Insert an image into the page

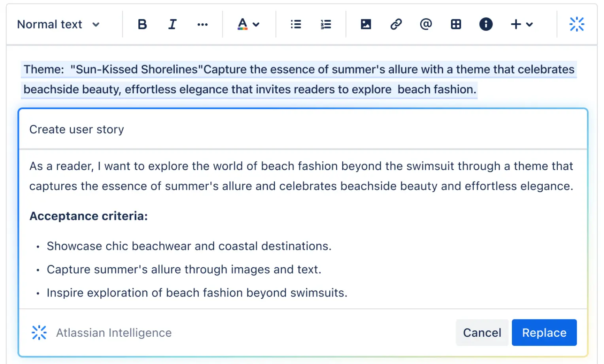tap(366, 25)
